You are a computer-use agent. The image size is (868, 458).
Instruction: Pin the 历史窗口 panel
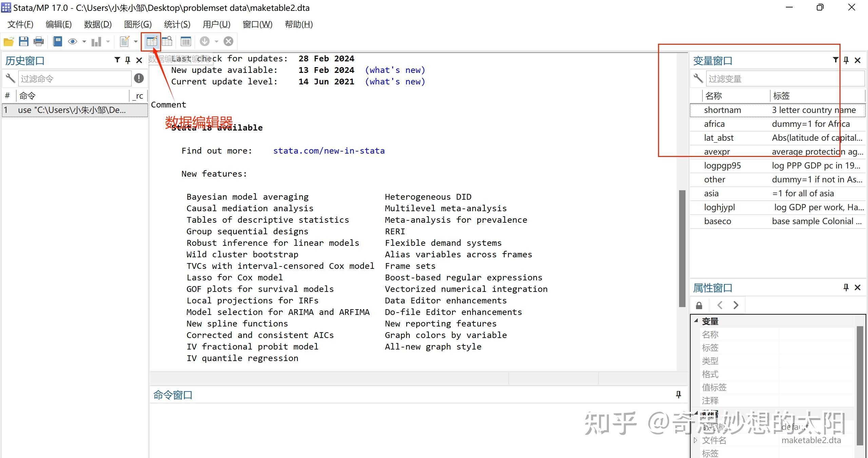point(128,60)
